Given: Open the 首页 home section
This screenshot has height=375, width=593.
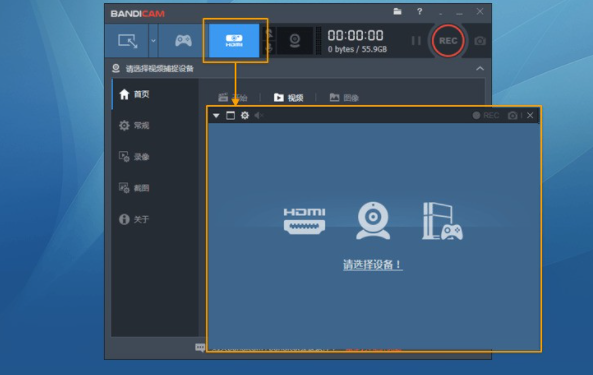Looking at the screenshot, I should pos(155,94).
